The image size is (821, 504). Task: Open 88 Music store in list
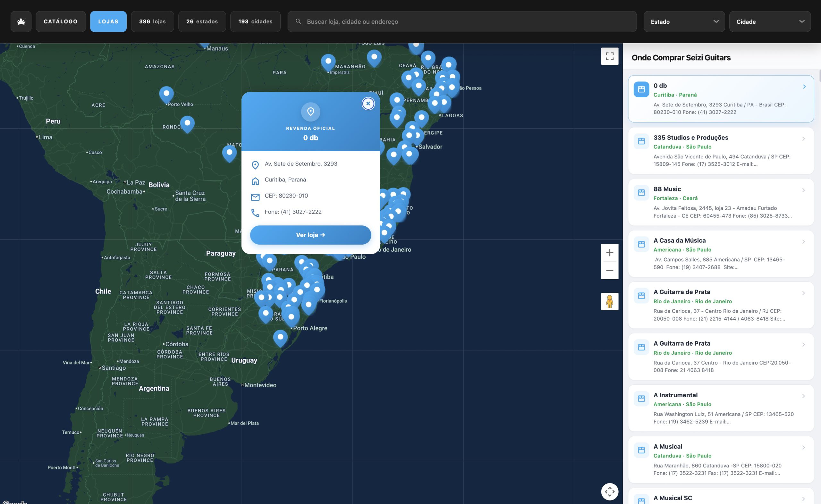pyautogui.click(x=721, y=202)
